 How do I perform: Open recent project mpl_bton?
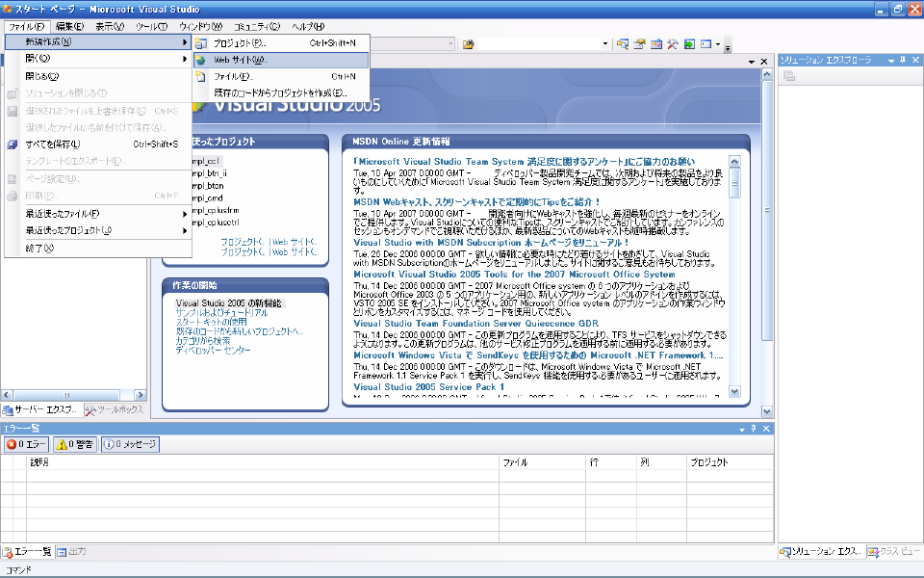tap(208, 186)
